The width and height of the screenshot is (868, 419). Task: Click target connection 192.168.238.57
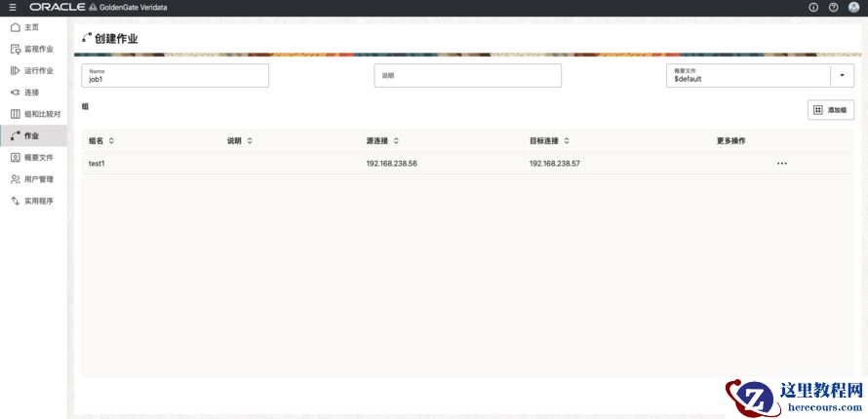[555, 164]
